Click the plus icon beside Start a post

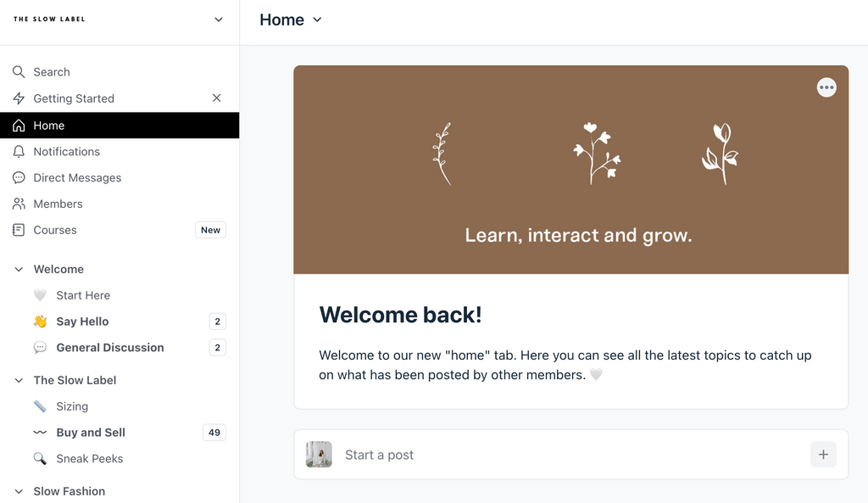(x=823, y=455)
